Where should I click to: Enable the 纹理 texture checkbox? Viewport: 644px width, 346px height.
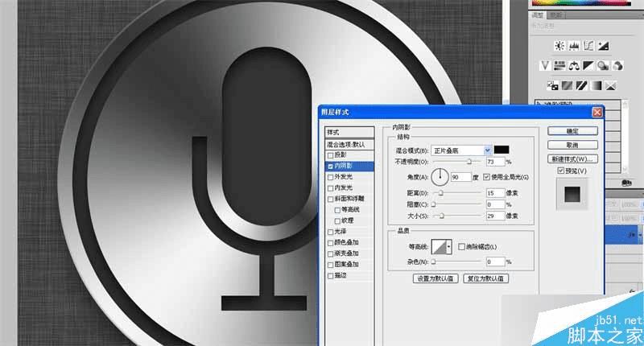(x=337, y=220)
